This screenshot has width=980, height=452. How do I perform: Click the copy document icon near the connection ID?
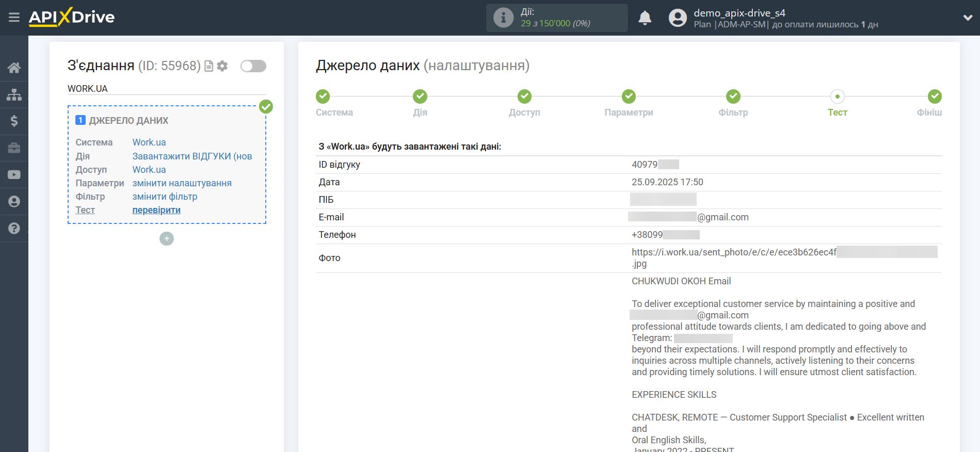pyautogui.click(x=209, y=66)
